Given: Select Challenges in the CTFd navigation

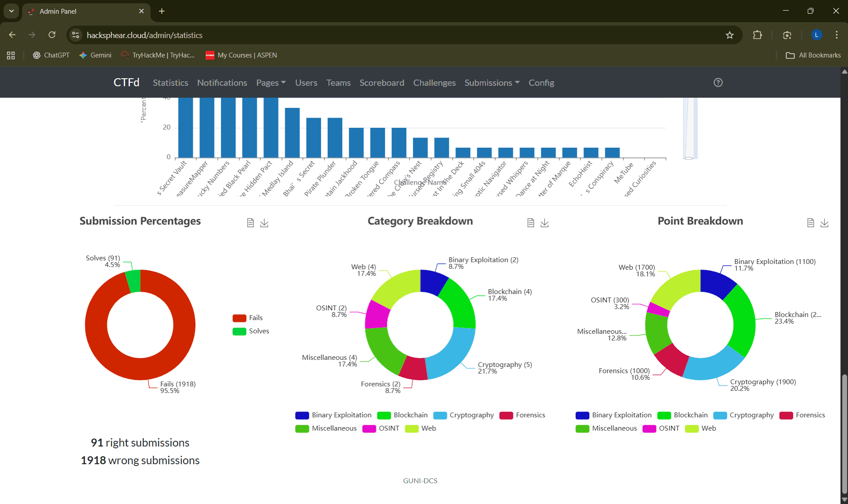Looking at the screenshot, I should pos(434,83).
